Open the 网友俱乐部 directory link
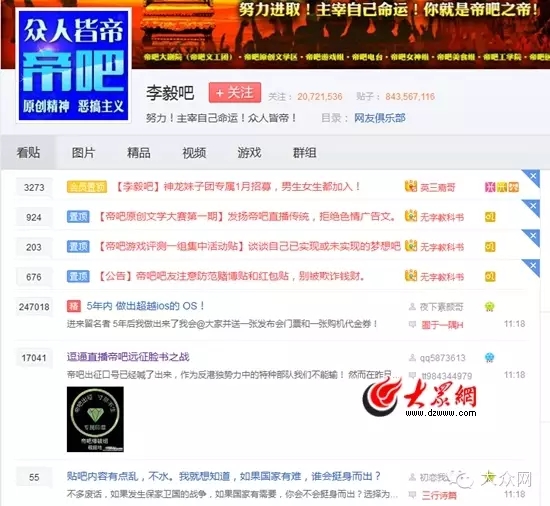550x506 pixels. [x=380, y=118]
